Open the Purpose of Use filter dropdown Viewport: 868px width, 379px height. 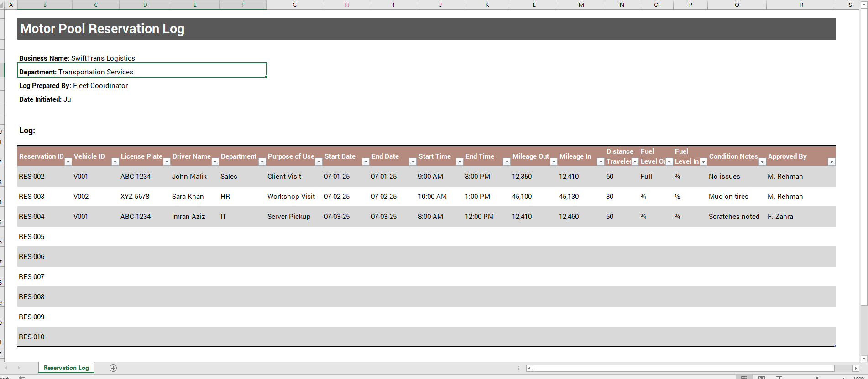point(319,162)
